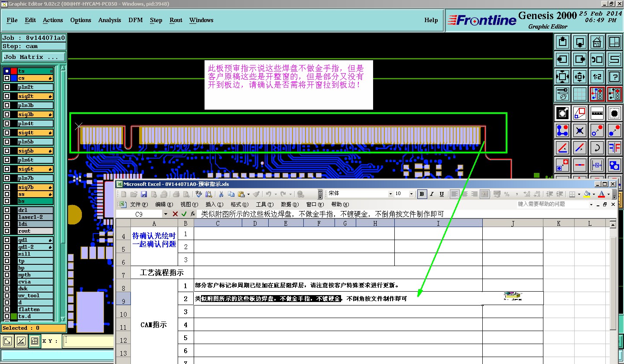Select the 工艺流程指示 cell
624x364 pixels.
pyautogui.click(x=162, y=273)
